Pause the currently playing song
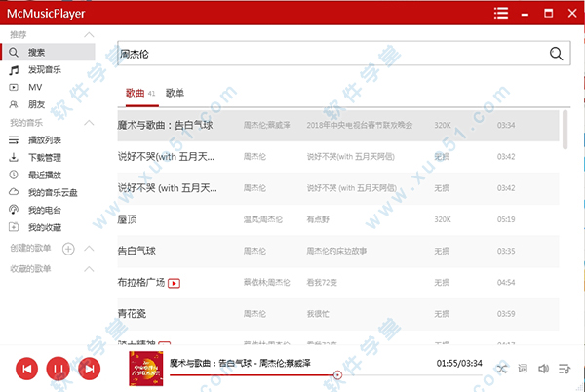 [58, 369]
